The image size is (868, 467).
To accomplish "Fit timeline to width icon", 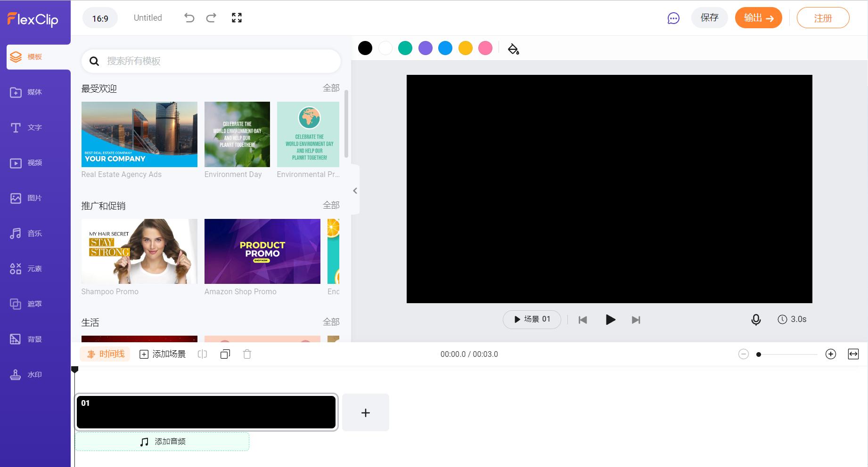I will [x=853, y=354].
